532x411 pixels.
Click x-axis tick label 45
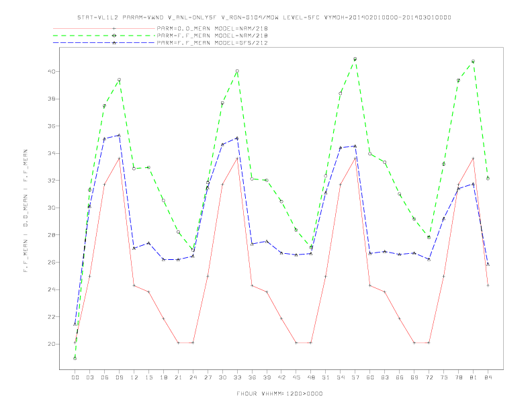[x=296, y=377]
